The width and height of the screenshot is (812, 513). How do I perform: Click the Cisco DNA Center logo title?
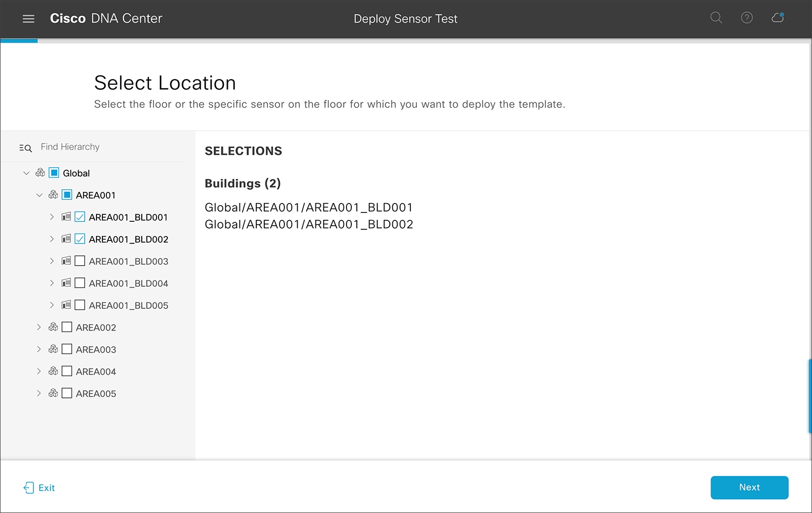[106, 19]
